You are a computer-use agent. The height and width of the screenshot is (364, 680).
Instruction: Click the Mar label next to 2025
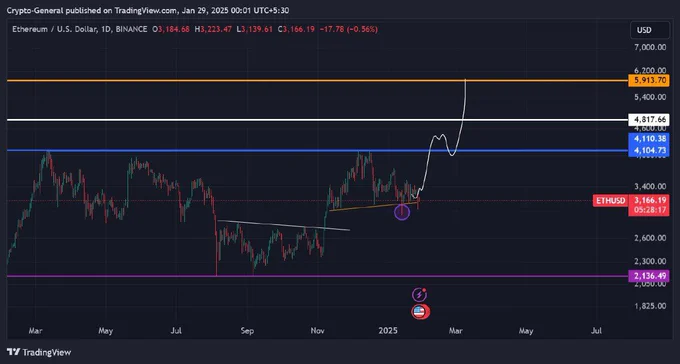[x=456, y=331]
